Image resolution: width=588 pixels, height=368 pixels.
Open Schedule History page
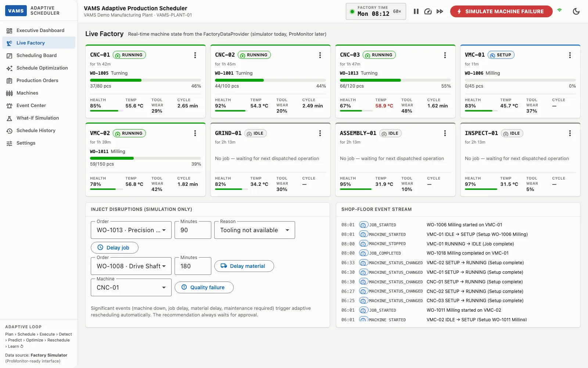(x=39, y=131)
